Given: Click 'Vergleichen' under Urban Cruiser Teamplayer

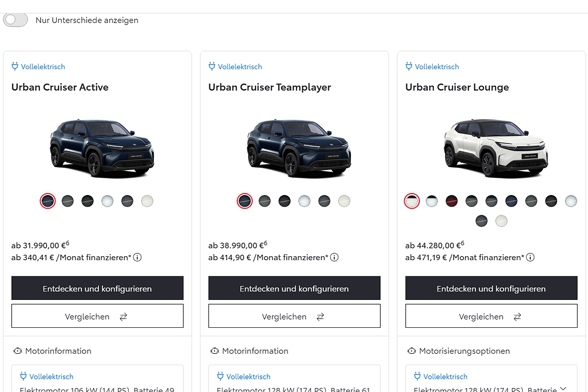Looking at the screenshot, I should 294,316.
